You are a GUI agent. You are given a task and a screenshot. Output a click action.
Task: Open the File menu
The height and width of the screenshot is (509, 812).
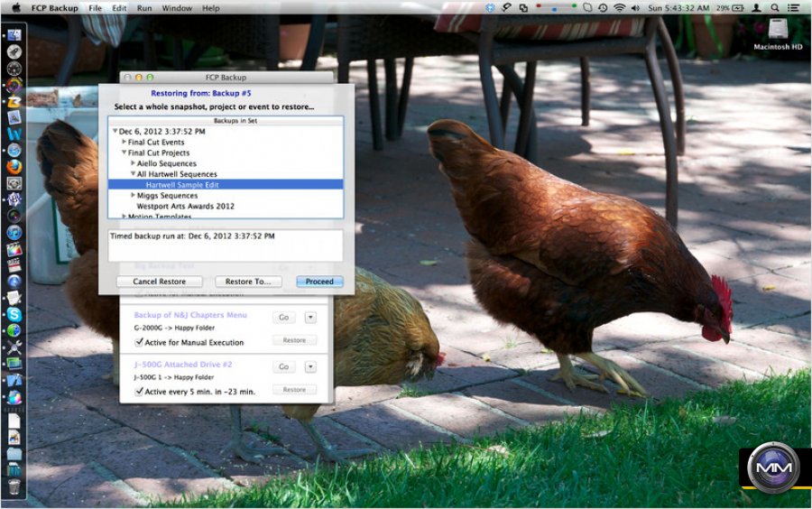95,8
